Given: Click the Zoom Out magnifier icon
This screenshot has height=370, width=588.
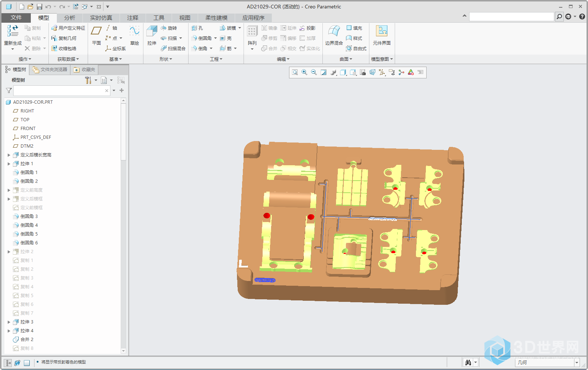Looking at the screenshot, I should click(x=314, y=73).
